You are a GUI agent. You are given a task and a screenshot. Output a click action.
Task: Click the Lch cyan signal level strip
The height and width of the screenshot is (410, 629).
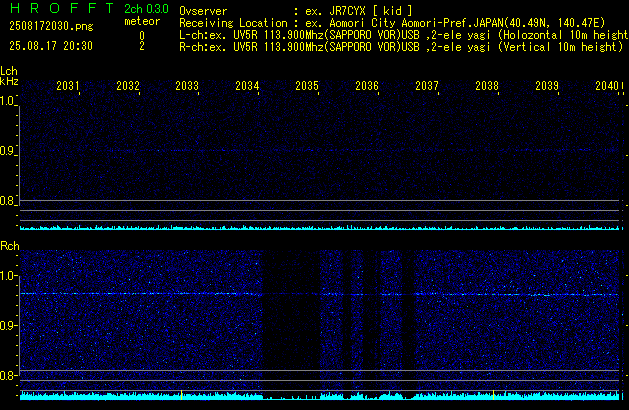[320, 227]
